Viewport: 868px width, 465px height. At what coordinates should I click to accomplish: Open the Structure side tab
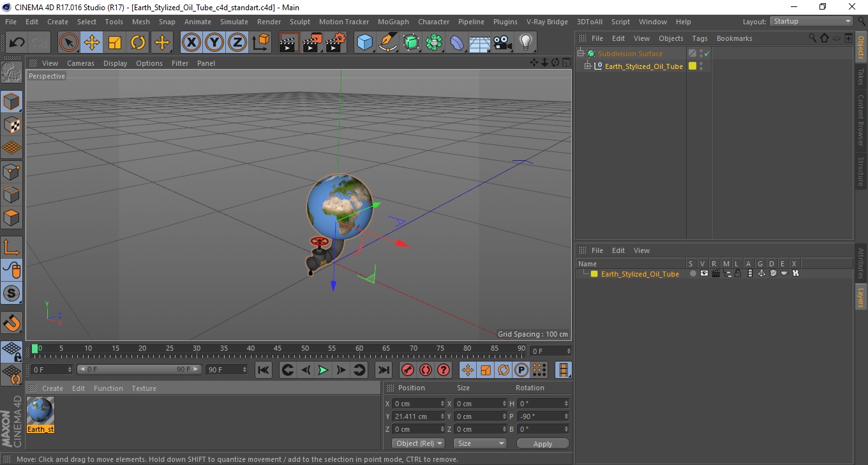(x=861, y=171)
